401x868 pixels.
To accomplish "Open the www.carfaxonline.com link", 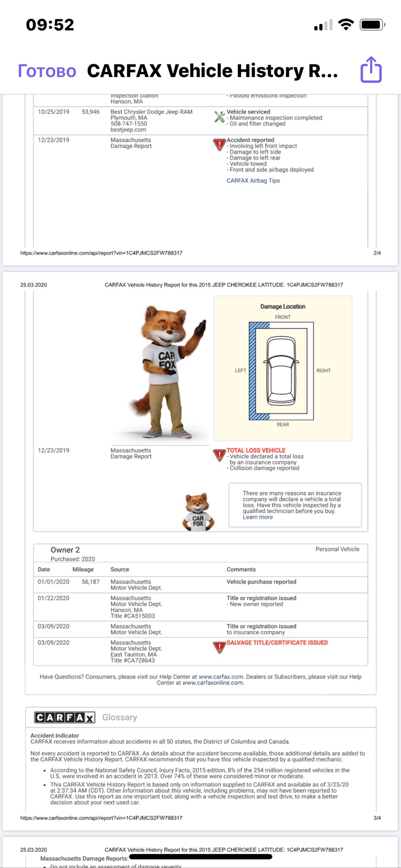I will (x=213, y=682).
